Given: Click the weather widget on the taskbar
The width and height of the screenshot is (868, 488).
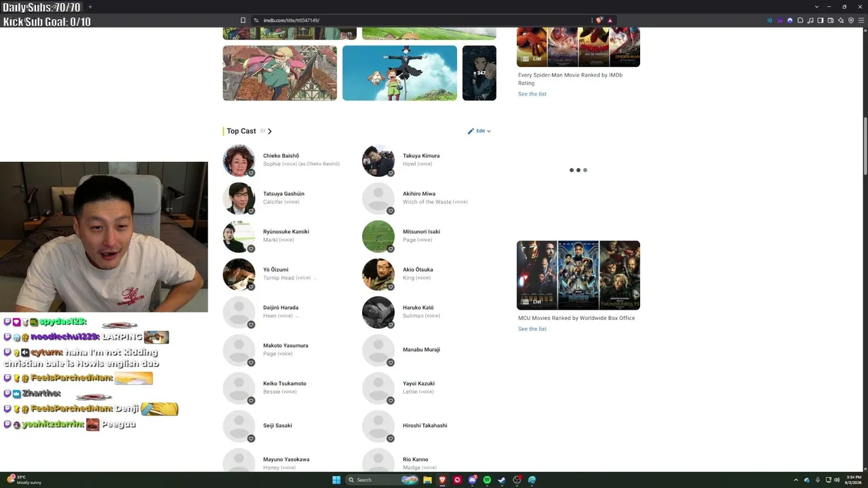Looking at the screenshot, I should (x=24, y=480).
